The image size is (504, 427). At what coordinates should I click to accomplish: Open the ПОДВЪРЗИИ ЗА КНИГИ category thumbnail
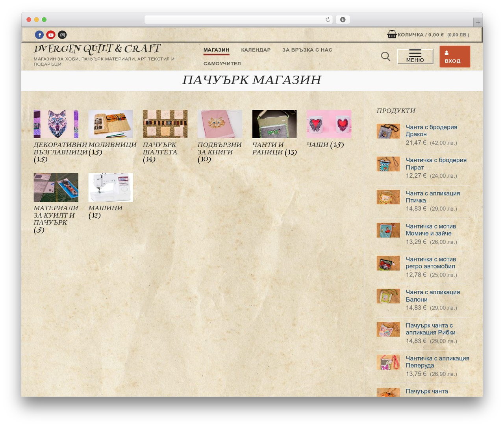pos(220,124)
